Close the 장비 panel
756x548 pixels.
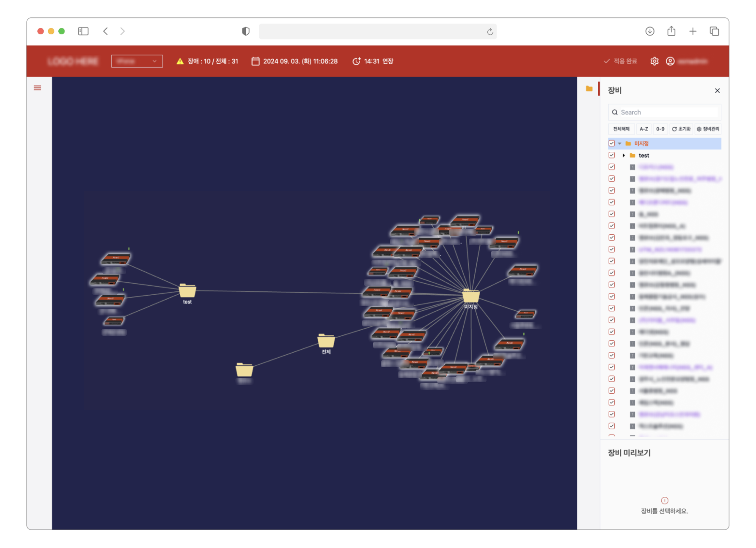pyautogui.click(x=717, y=90)
